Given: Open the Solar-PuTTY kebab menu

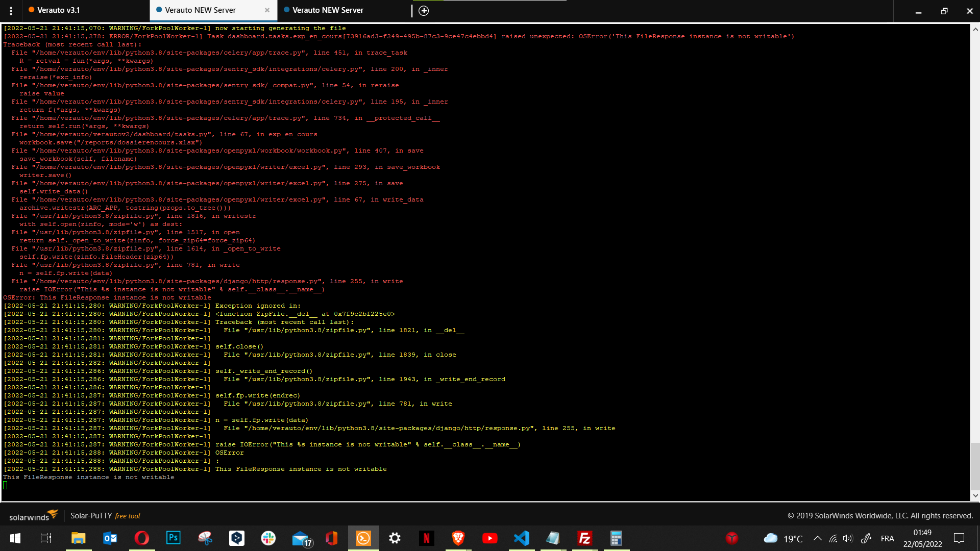Looking at the screenshot, I should [11, 10].
